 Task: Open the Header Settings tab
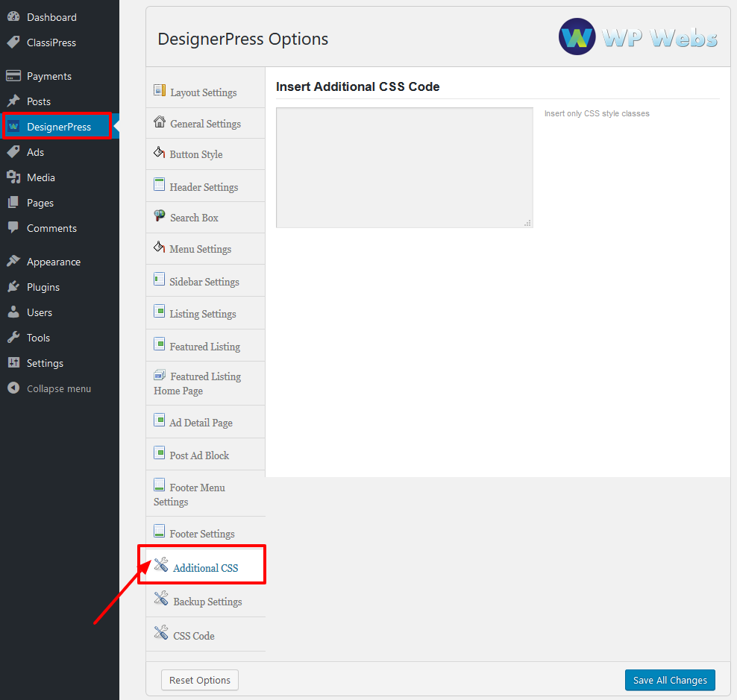[205, 186]
